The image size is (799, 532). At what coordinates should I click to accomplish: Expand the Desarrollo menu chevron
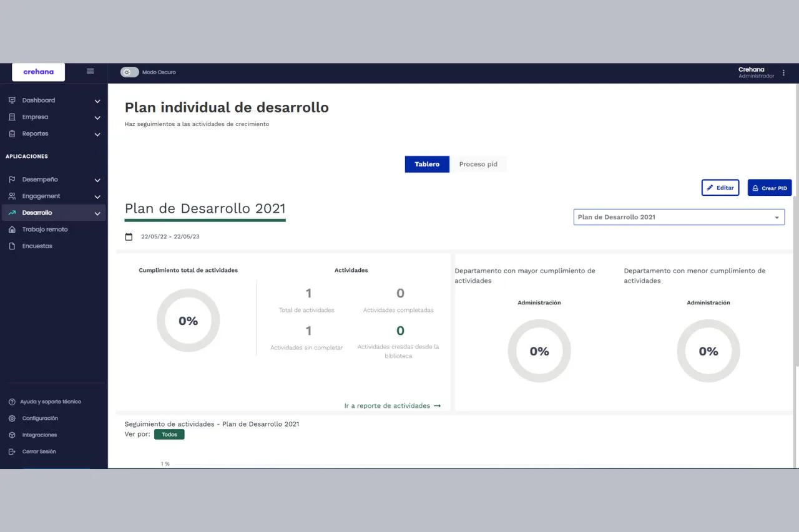[x=97, y=213]
